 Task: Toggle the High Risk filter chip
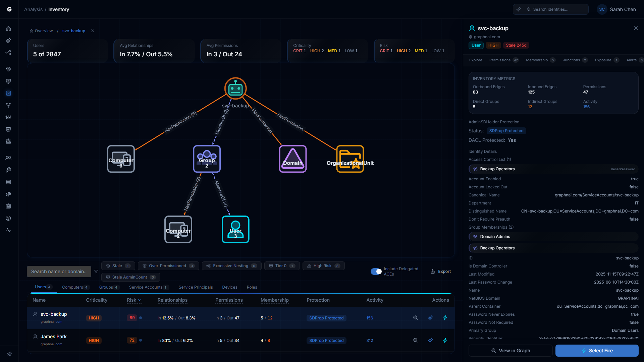click(323, 266)
